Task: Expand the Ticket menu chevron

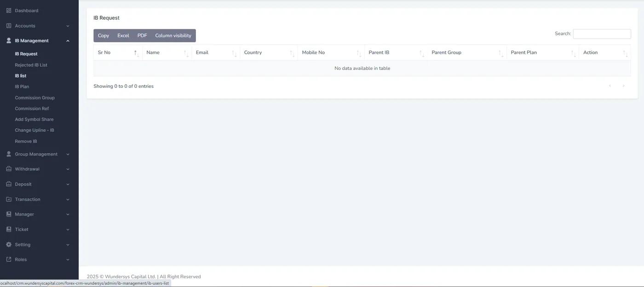Action: click(x=68, y=230)
